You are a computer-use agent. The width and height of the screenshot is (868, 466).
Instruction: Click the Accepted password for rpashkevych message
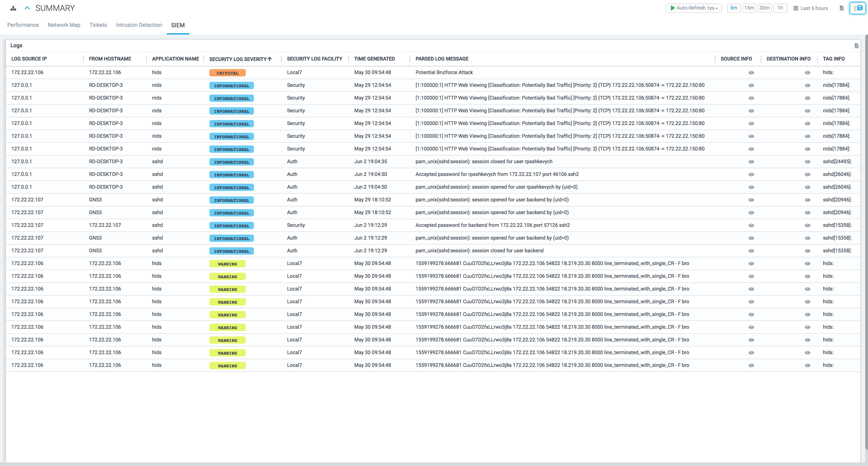(497, 174)
